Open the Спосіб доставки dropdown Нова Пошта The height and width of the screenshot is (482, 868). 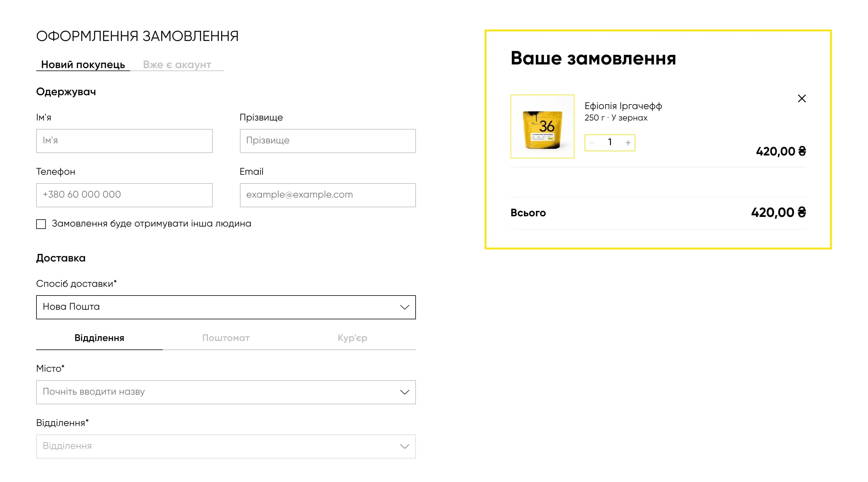pyautogui.click(x=226, y=307)
